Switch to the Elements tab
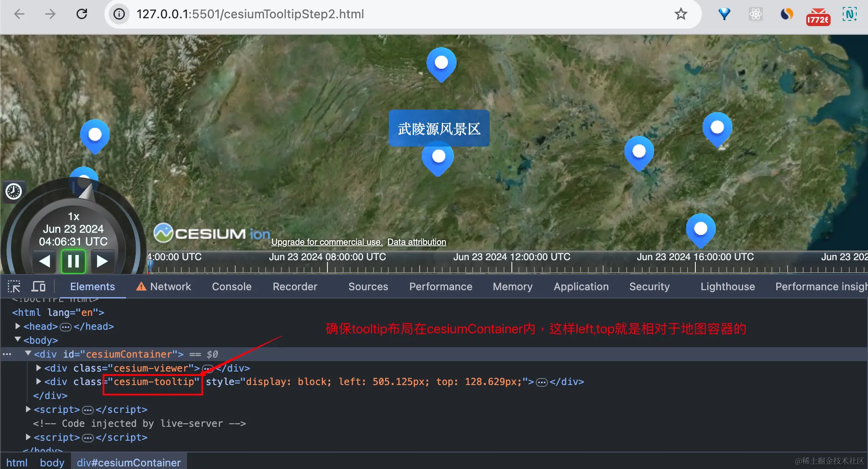This screenshot has width=868, height=469. tap(92, 286)
